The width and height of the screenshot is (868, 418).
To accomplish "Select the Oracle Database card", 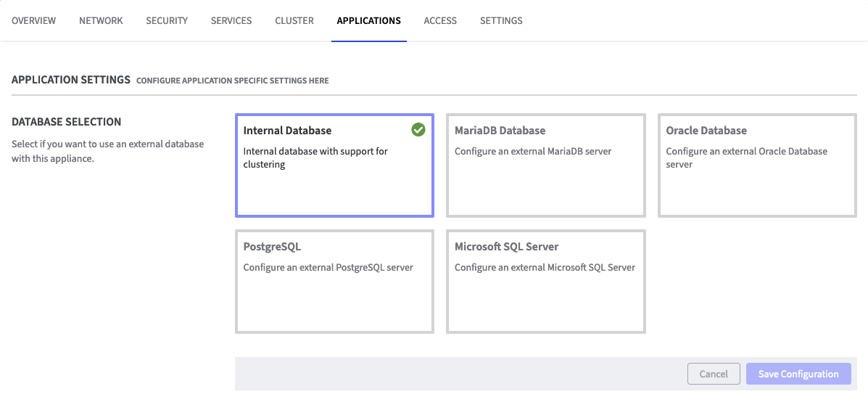I will click(x=757, y=165).
